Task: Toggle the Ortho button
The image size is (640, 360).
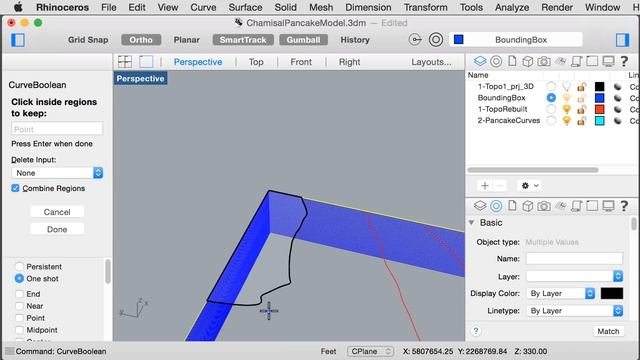Action: (141, 40)
